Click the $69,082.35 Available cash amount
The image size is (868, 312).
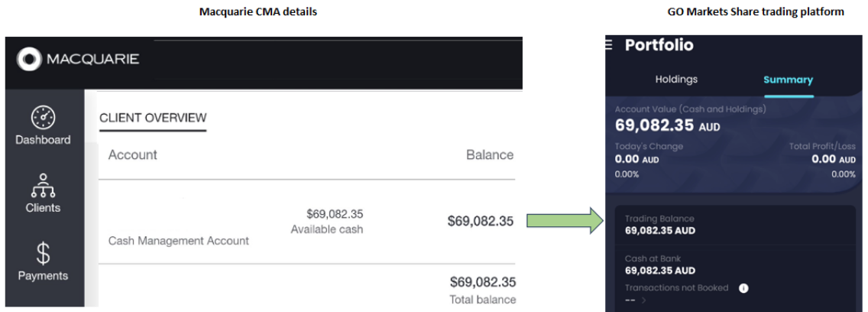(335, 214)
